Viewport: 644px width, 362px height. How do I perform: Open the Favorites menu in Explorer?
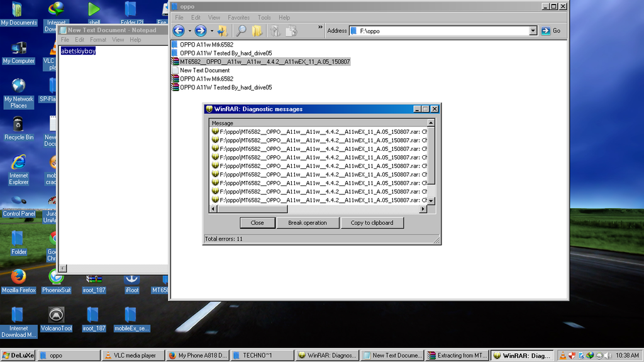[238, 18]
